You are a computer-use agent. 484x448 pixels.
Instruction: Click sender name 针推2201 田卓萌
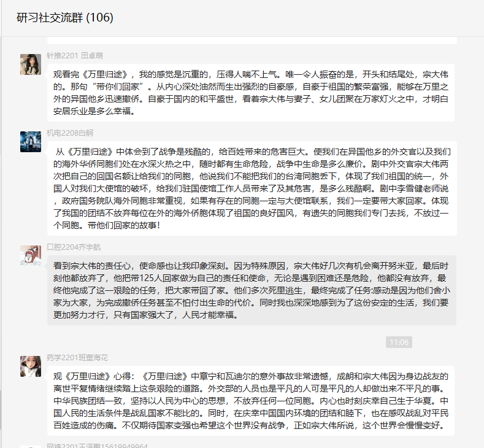coord(75,56)
